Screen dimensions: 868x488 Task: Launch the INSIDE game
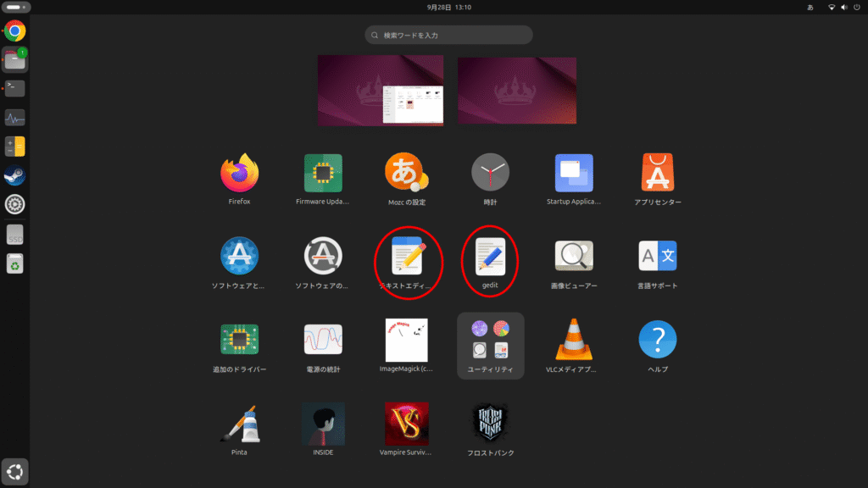point(323,424)
